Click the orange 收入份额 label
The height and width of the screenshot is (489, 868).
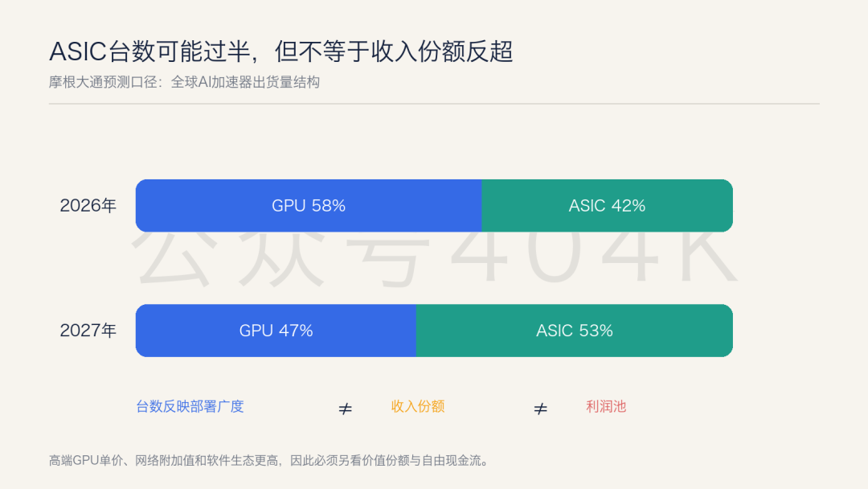[x=418, y=406]
